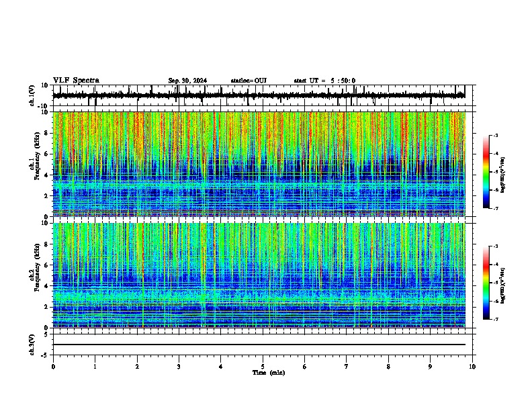The height and width of the screenshot is (411, 532).
Task: Click the "VLF Spectra" plot title
Action: (x=76, y=81)
